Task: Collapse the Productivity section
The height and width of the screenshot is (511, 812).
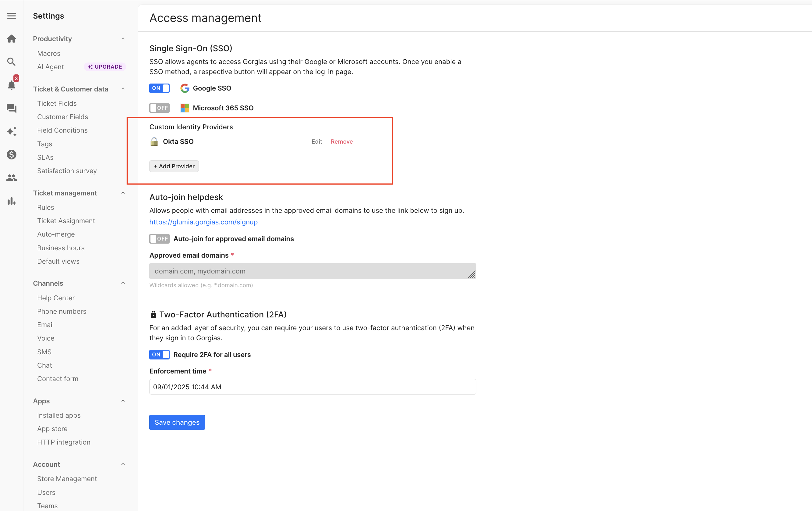Action: click(123, 39)
